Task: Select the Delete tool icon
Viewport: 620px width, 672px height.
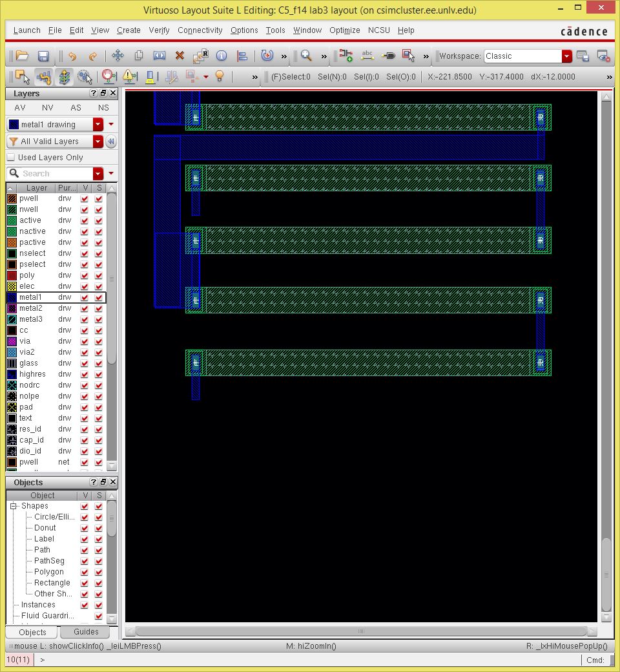Action: [x=180, y=56]
